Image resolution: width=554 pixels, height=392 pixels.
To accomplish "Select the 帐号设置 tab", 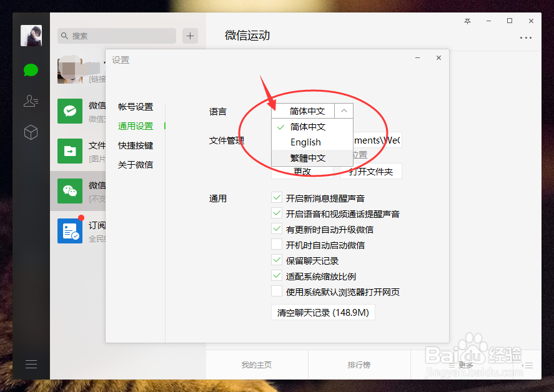I will click(x=136, y=107).
